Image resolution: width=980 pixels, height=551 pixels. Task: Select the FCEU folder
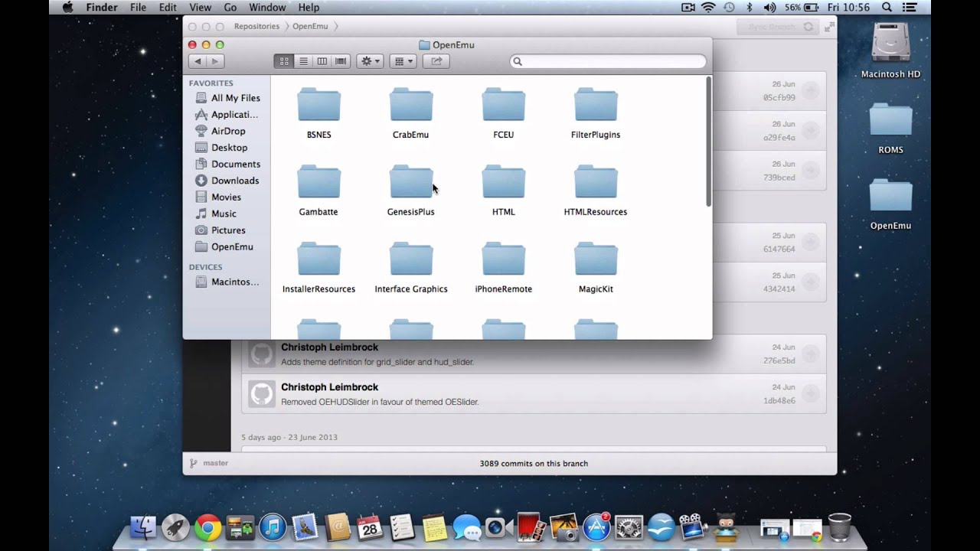[x=504, y=112]
